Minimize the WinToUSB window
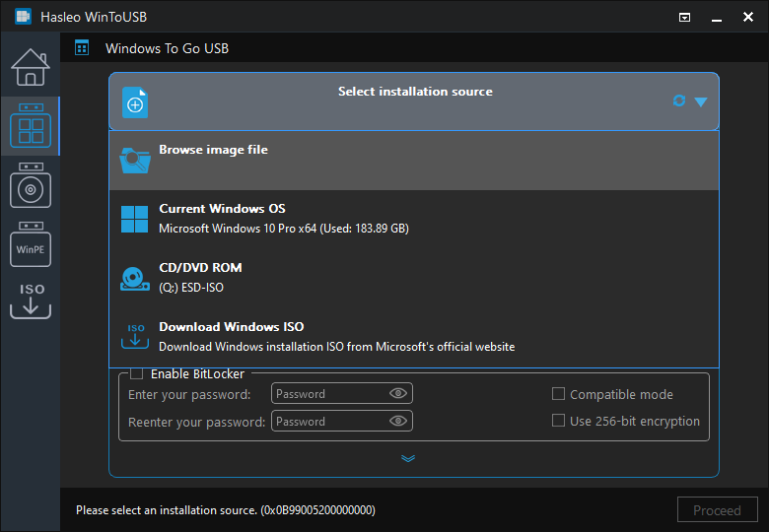 [x=717, y=18]
